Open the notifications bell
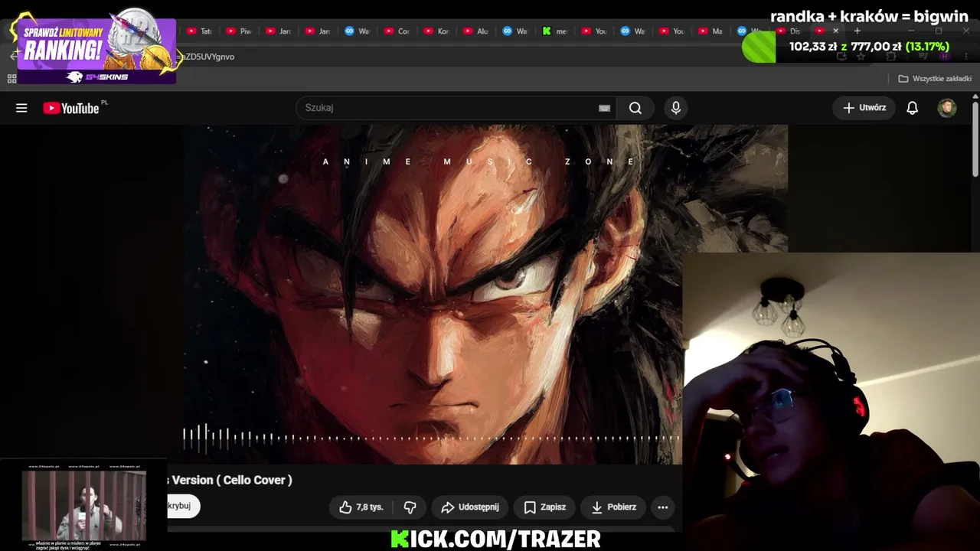 click(912, 108)
